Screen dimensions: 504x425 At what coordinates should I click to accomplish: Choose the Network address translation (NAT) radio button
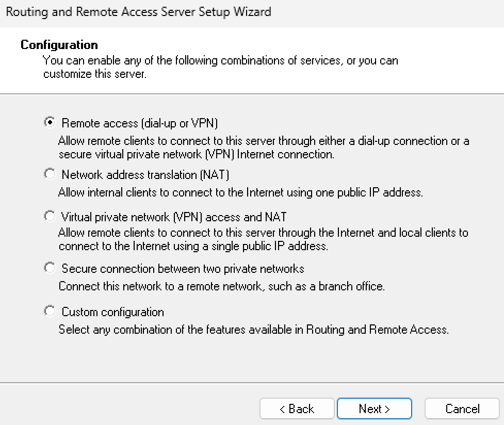pos(50,174)
